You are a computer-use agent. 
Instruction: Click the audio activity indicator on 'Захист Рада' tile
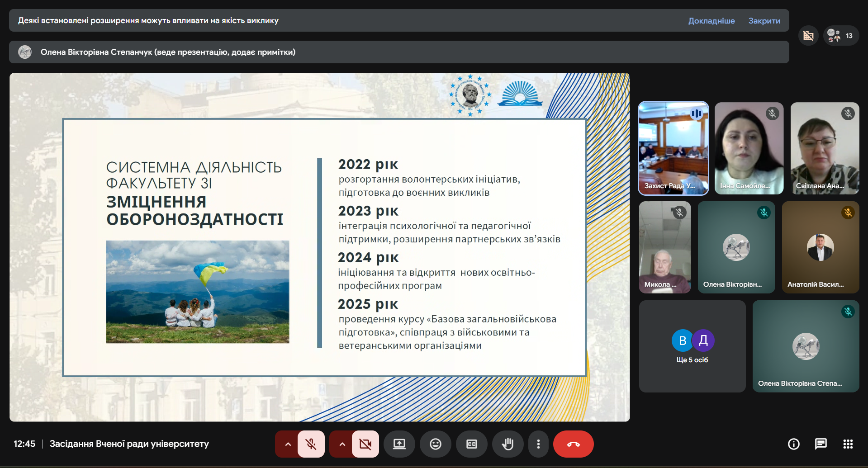(x=697, y=114)
